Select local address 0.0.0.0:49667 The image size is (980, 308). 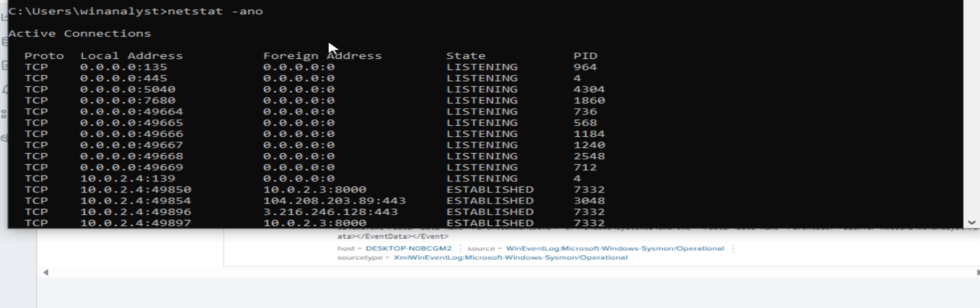tap(132, 145)
